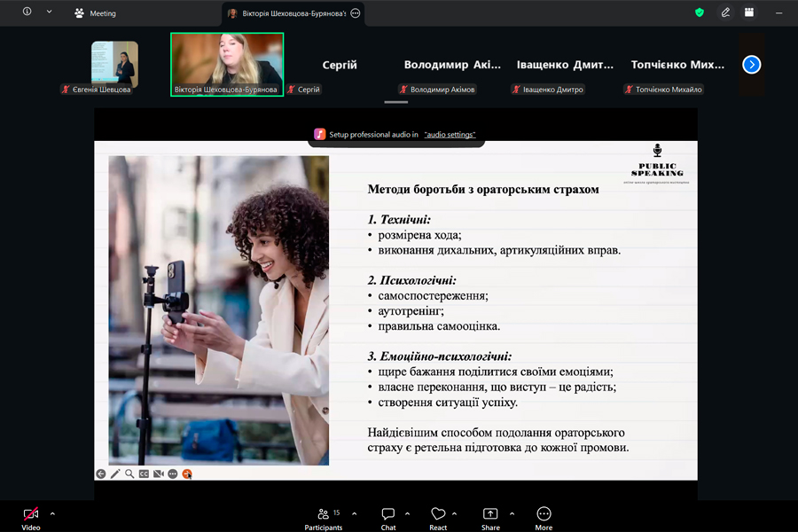Viewport: 798px width, 532px height.
Task: Open the annotate pen tool in top bar
Action: [x=725, y=13]
